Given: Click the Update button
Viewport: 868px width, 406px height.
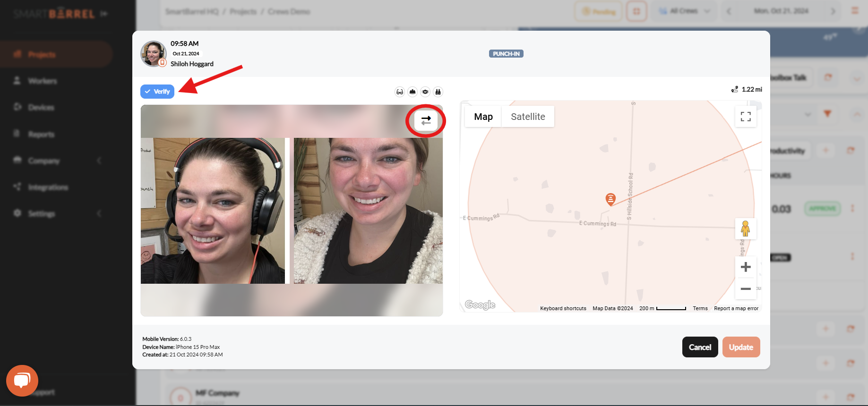Looking at the screenshot, I should tap(741, 347).
